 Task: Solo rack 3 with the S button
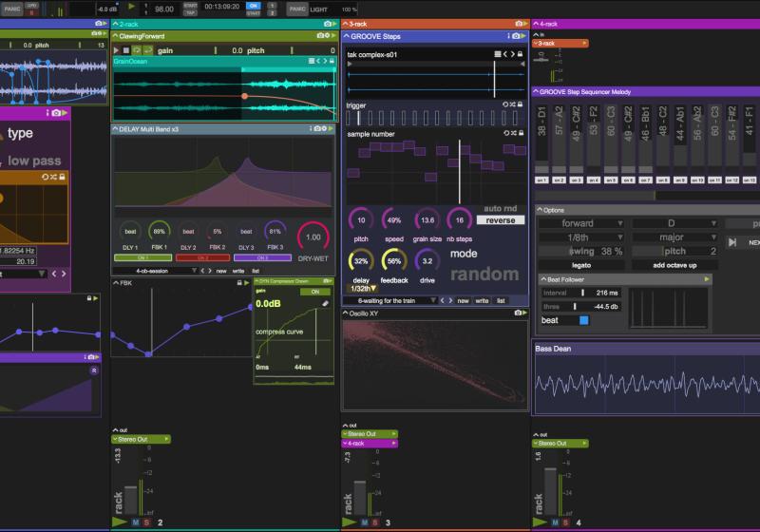[376, 522]
